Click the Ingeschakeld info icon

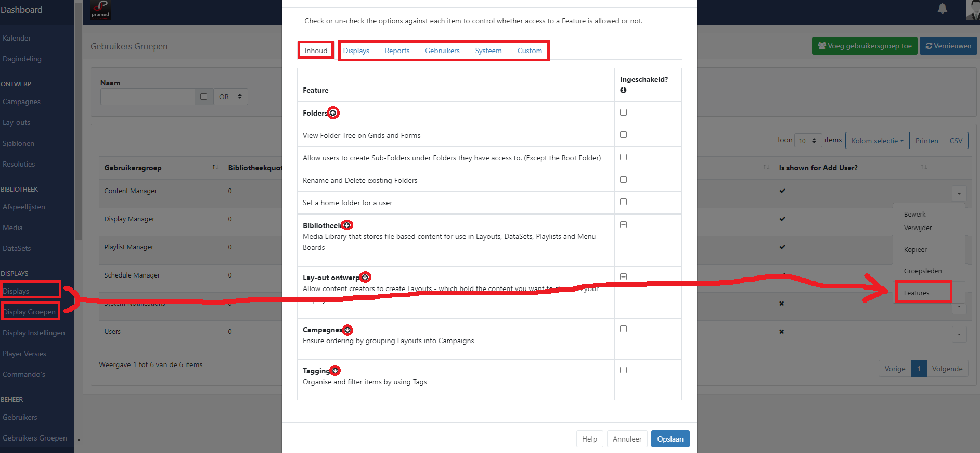pos(623,90)
